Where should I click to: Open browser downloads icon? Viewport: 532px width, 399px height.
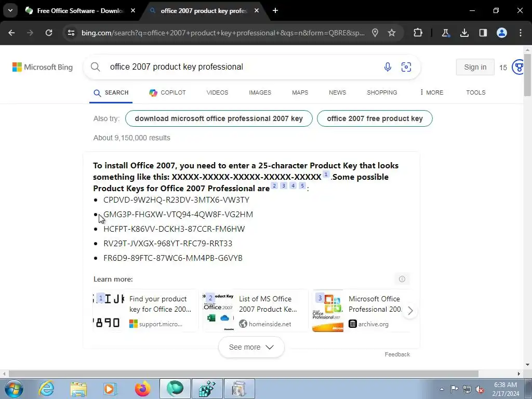464,33
